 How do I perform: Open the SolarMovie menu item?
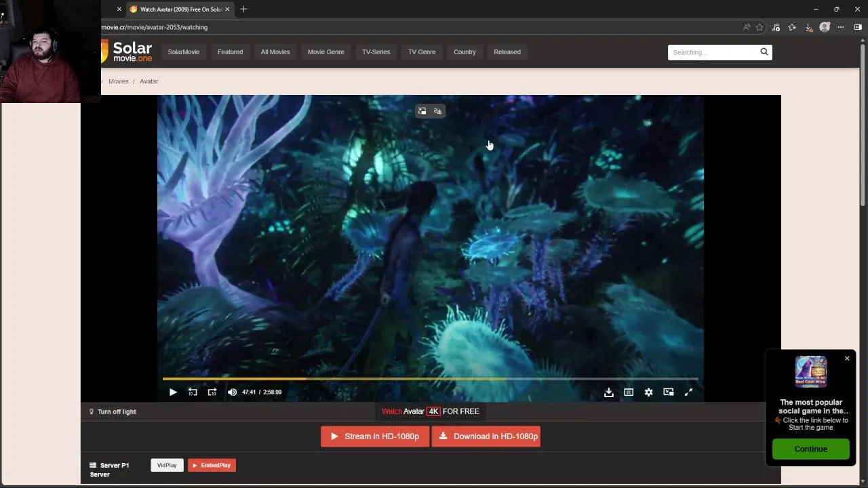[x=184, y=52]
